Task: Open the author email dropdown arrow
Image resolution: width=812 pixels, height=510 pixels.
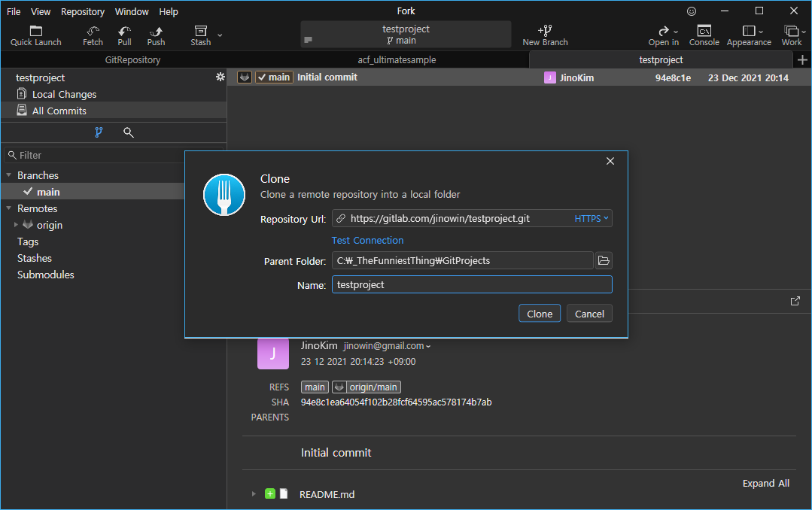Action: pos(428,346)
